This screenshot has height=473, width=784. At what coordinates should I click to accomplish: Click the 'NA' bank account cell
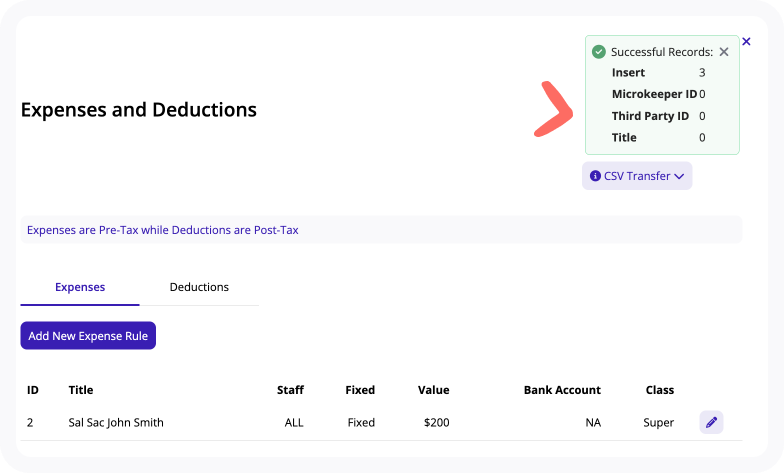[593, 422]
